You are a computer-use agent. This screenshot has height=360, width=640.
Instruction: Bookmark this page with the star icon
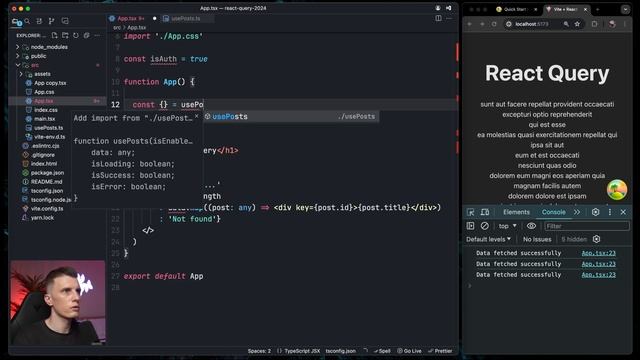(577, 24)
